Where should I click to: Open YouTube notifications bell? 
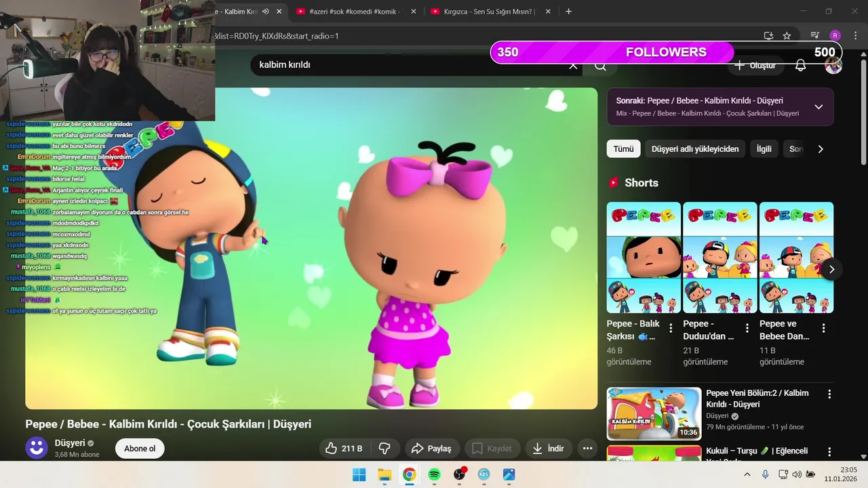coord(800,66)
